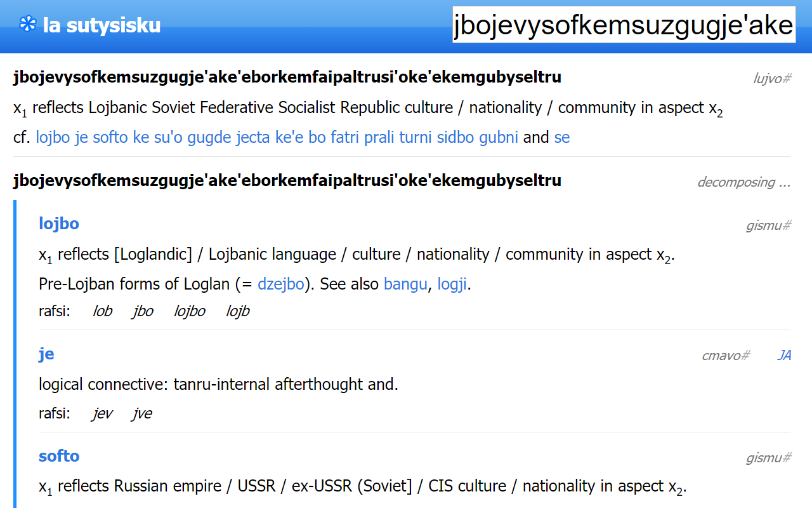The width and height of the screenshot is (812, 508).
Task: Follow the cf. link 'gugde'
Action: [209, 137]
